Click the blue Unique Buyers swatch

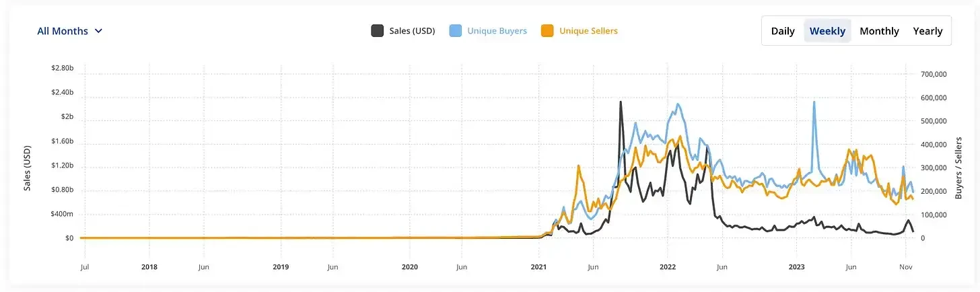point(456,31)
